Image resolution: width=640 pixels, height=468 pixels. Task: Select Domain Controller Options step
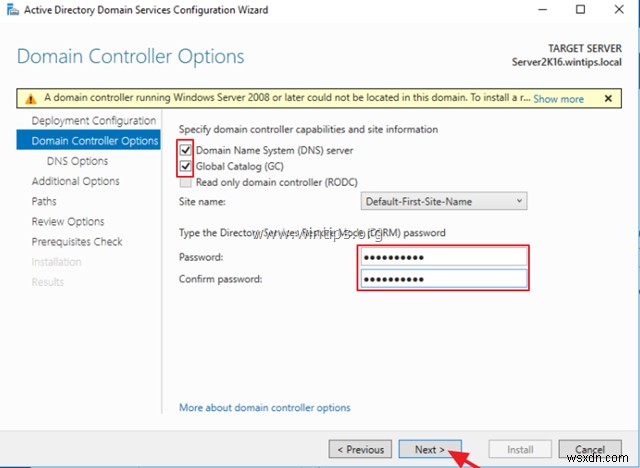click(x=89, y=140)
